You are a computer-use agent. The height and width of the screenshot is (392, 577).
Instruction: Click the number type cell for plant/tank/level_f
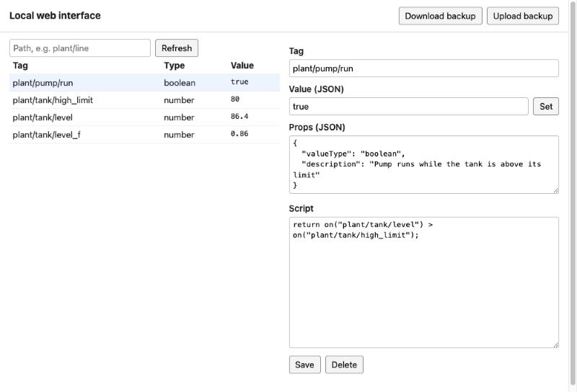point(179,135)
